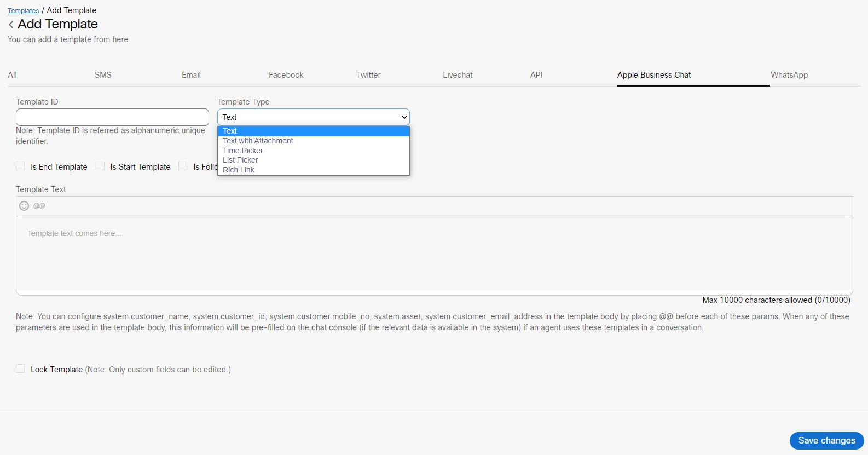This screenshot has height=455, width=868.
Task: Click the Save changes button
Action: click(826, 440)
